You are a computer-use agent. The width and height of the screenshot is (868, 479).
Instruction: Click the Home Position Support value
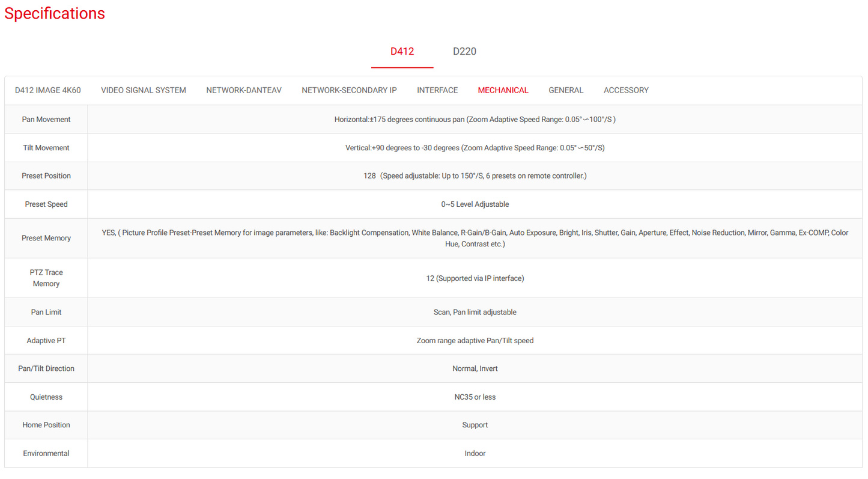tap(475, 426)
